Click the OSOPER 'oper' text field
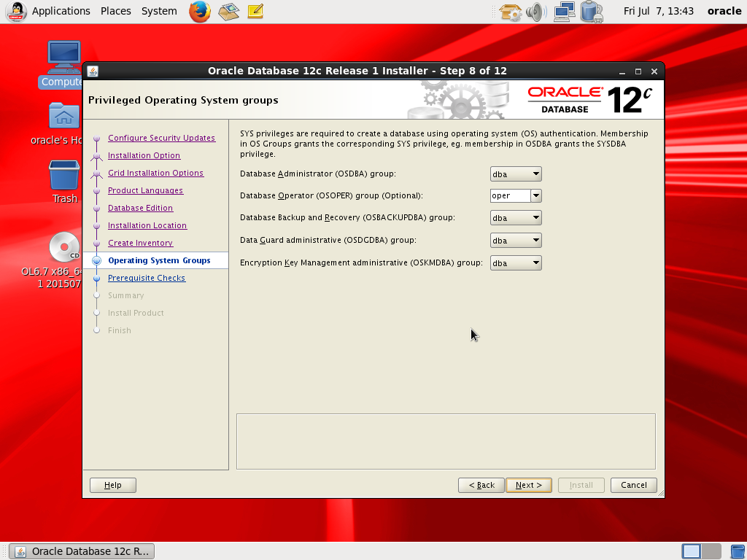Viewport: 747px width, 560px height. pos(510,195)
